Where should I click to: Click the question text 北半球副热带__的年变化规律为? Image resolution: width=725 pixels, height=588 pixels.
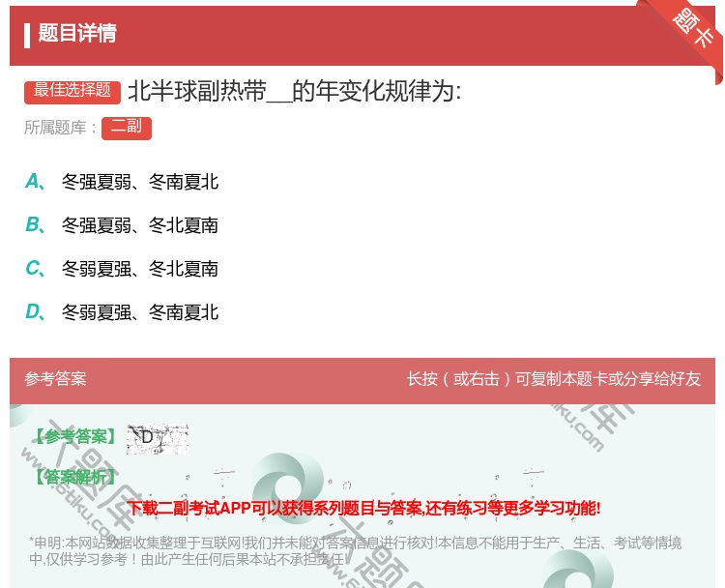[295, 91]
